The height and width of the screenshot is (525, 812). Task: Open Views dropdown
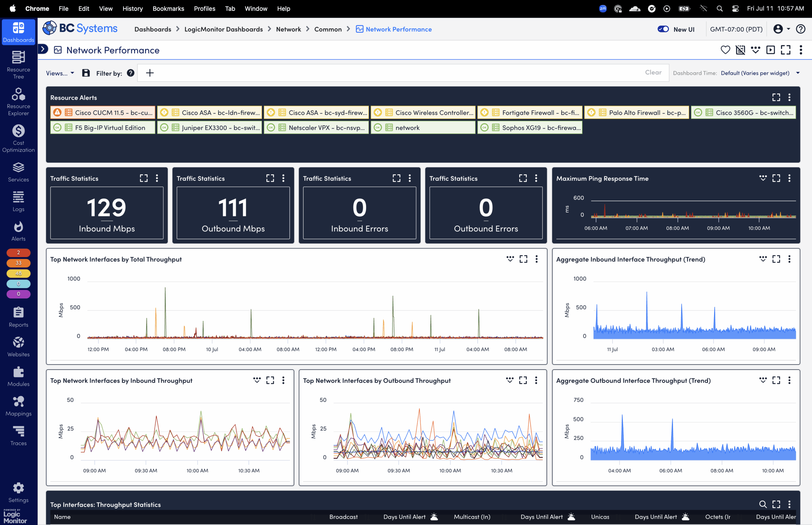[x=60, y=73]
